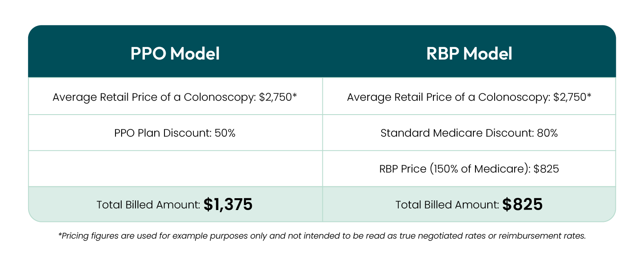Select the PPO column's Average Retail Price label
Image resolution: width=644 pixels, height=261 pixels.
154,97
